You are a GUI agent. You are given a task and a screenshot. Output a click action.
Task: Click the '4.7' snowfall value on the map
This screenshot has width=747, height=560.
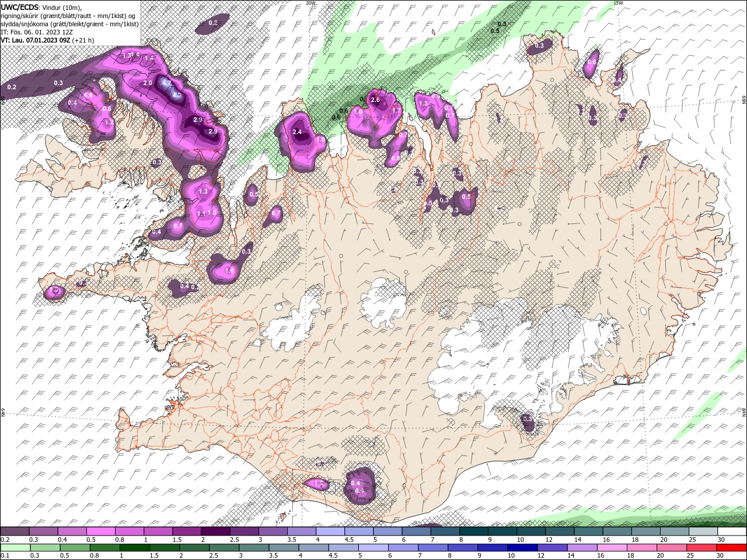click(x=167, y=83)
